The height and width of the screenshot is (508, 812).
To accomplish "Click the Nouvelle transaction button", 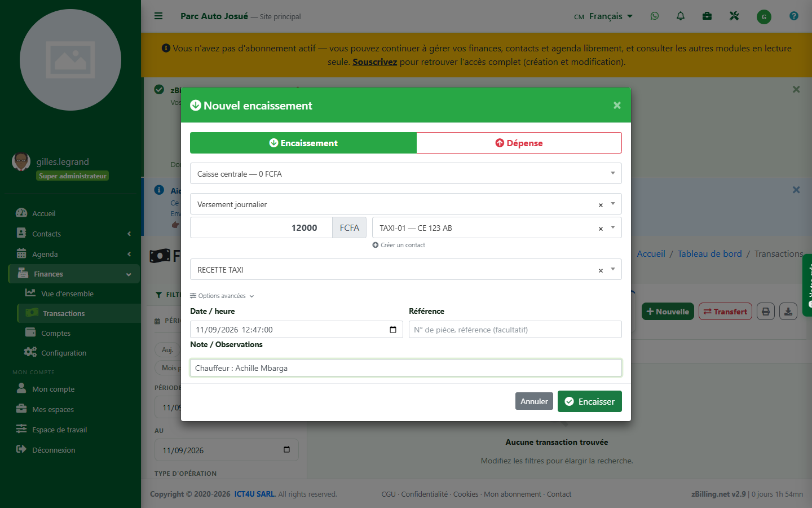I will point(668,312).
